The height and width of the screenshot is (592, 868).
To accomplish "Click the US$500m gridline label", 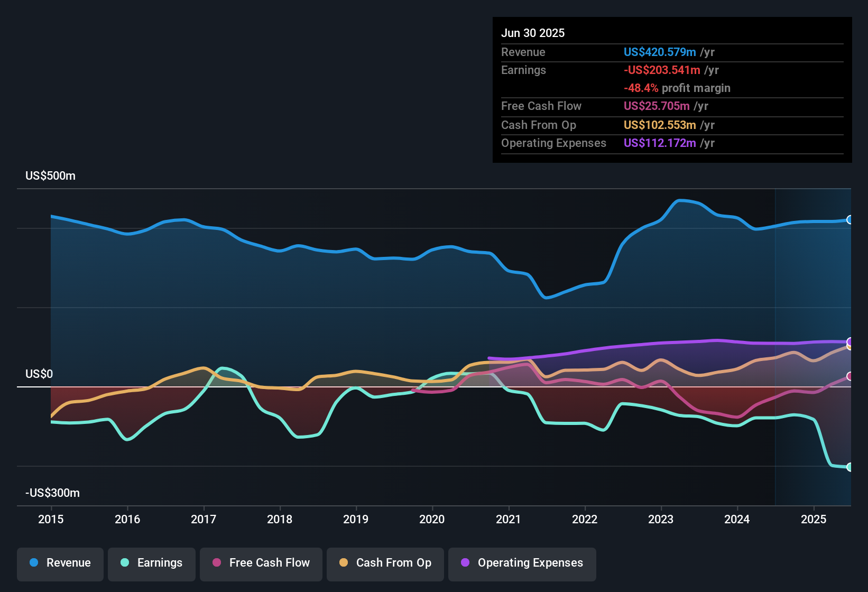I will [50, 175].
